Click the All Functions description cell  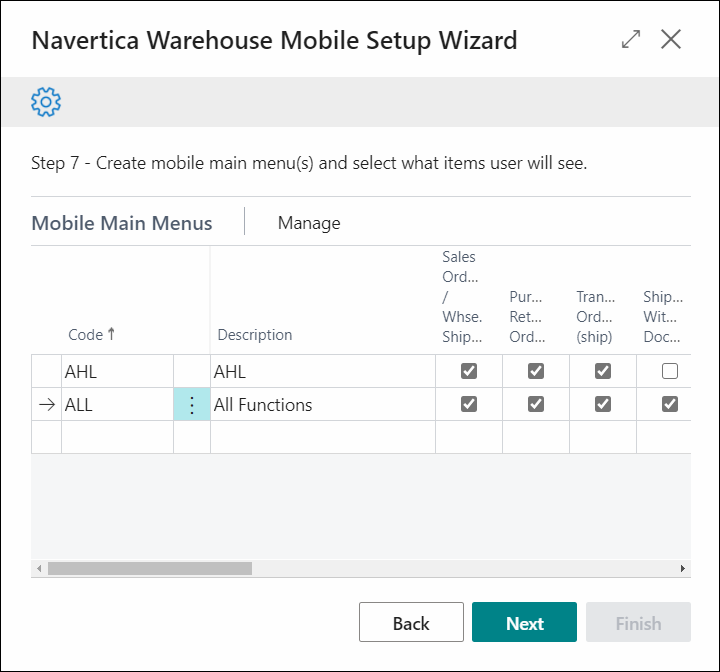323,404
